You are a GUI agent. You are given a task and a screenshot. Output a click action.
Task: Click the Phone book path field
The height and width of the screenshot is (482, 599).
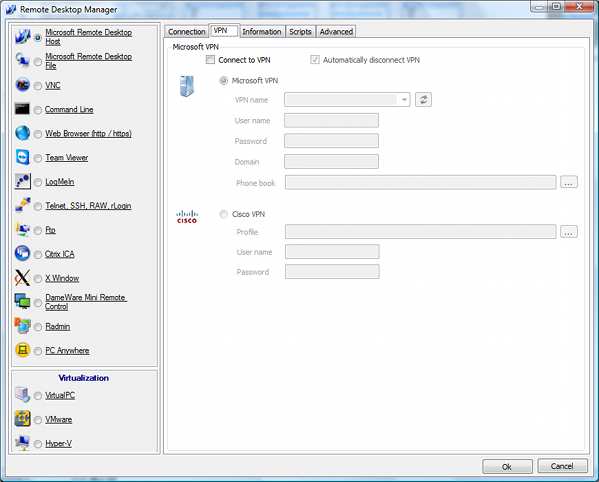pyautogui.click(x=421, y=183)
